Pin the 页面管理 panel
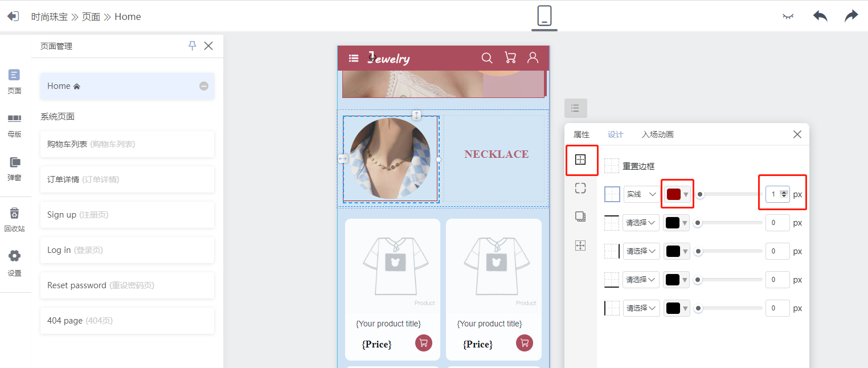 point(192,46)
